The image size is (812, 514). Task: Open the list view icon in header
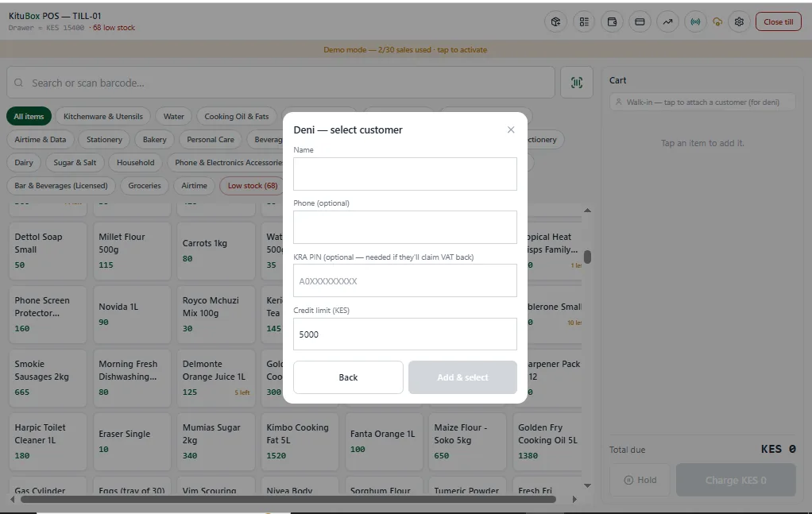[x=584, y=21]
